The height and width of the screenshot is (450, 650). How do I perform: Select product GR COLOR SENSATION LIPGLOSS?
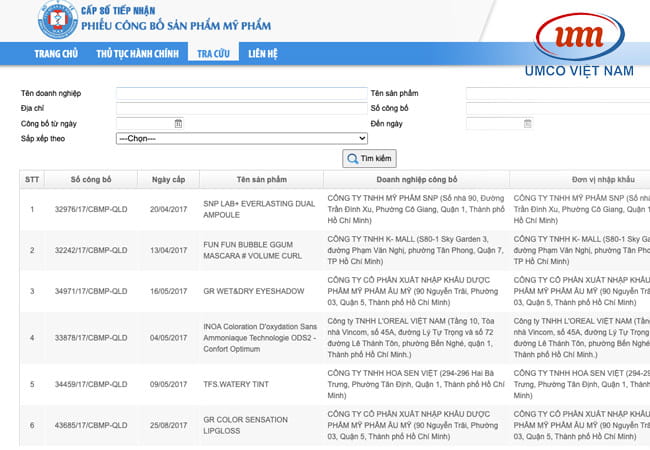[x=245, y=425]
